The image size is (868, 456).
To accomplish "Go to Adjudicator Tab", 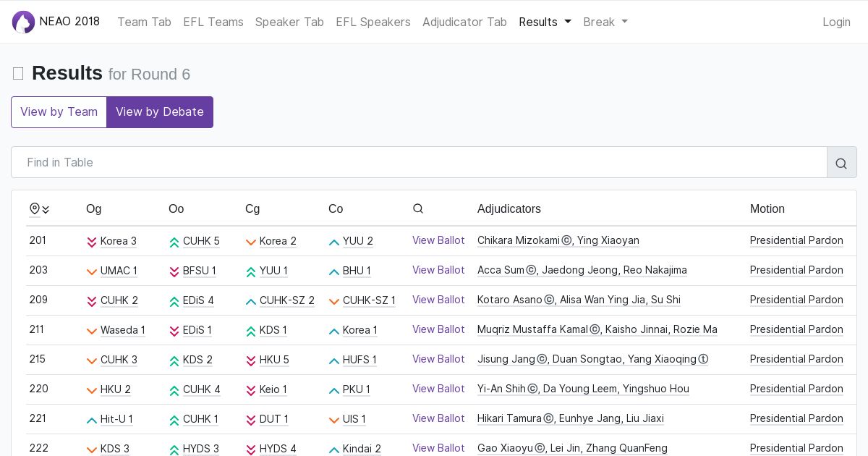I will tap(464, 22).
